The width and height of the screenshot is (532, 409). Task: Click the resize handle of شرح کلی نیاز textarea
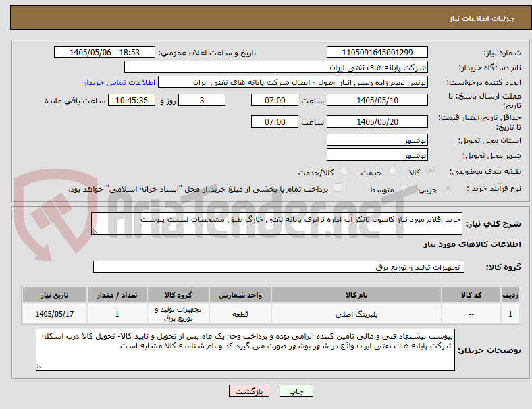click(95, 231)
